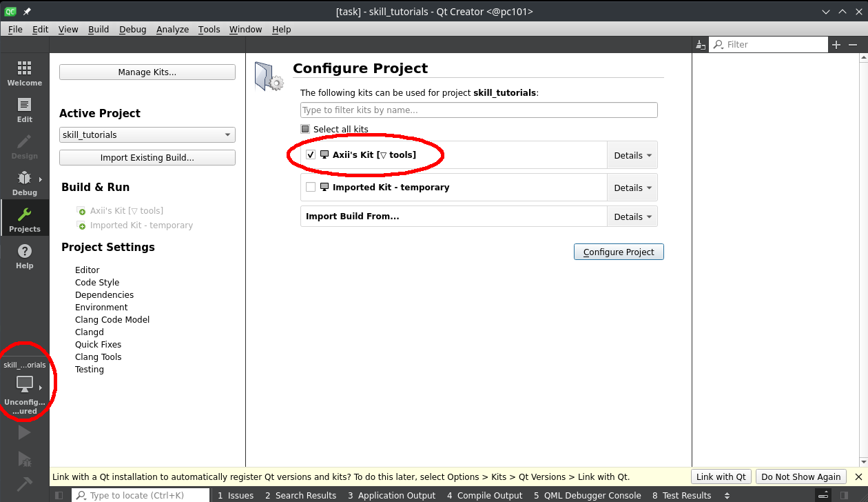Open the Design mode
The height and width of the screenshot is (502, 868).
click(25, 146)
